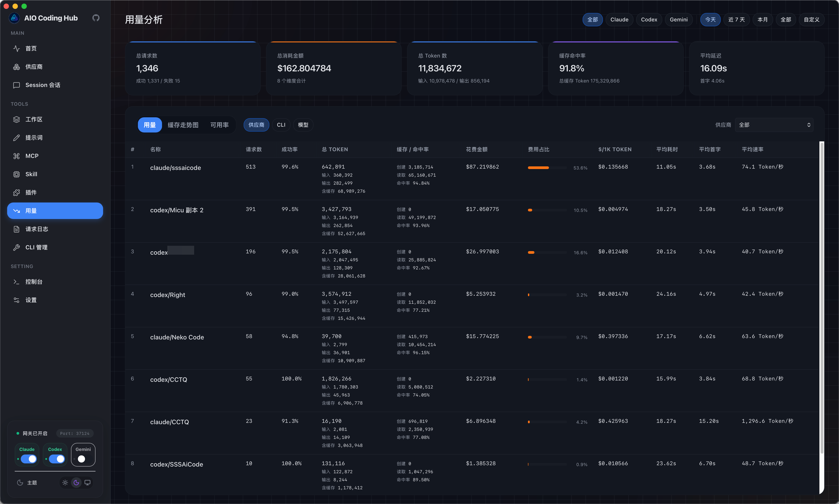
Task: Open the 控制台 terminal icon
Action: click(16, 281)
